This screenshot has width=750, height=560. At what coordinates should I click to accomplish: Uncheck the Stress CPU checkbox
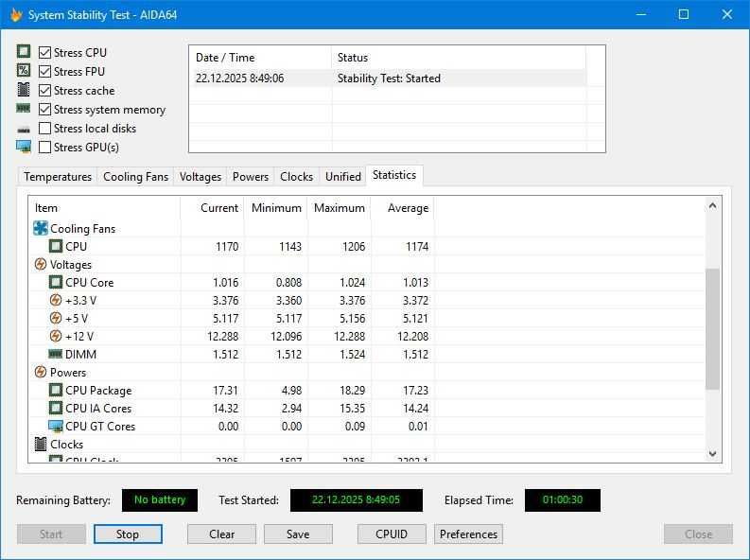pos(44,52)
